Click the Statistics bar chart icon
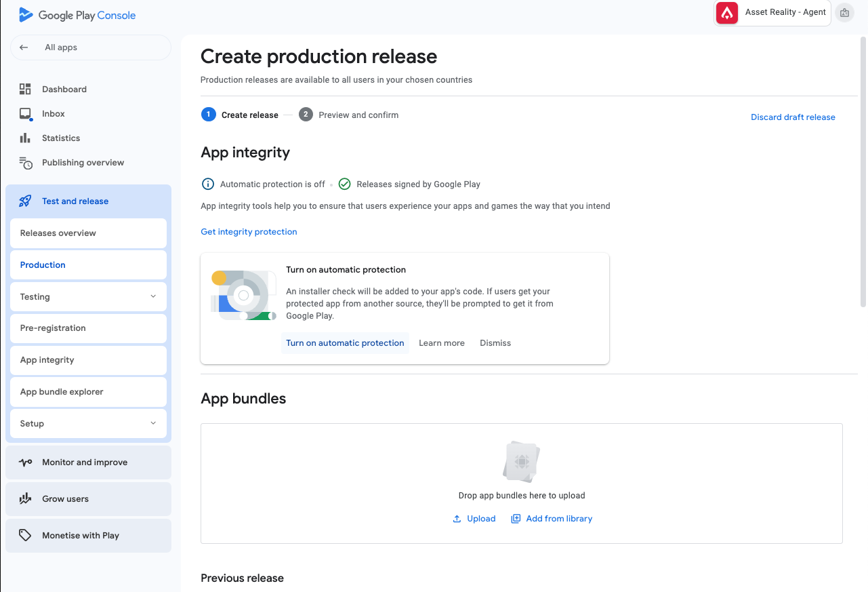 click(x=25, y=138)
